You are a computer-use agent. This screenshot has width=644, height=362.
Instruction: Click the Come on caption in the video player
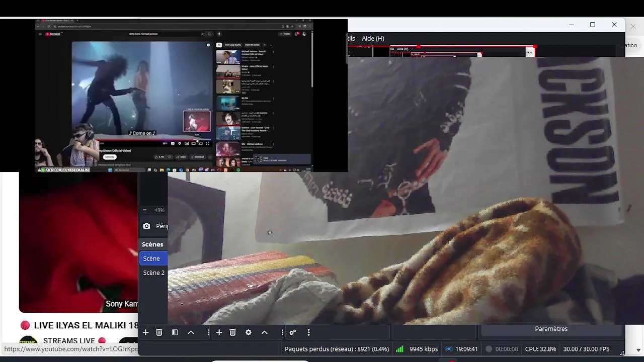tap(142, 133)
